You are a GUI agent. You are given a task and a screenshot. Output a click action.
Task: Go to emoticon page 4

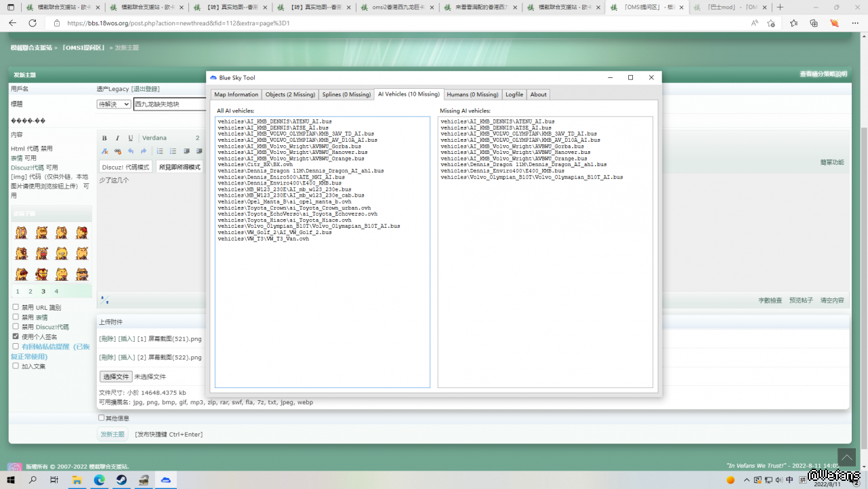tap(56, 292)
